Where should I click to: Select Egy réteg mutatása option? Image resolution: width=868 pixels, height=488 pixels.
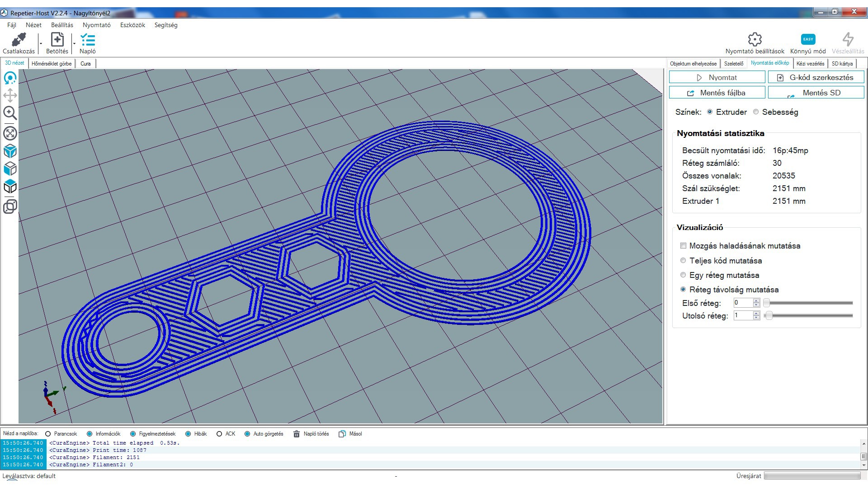click(x=683, y=275)
